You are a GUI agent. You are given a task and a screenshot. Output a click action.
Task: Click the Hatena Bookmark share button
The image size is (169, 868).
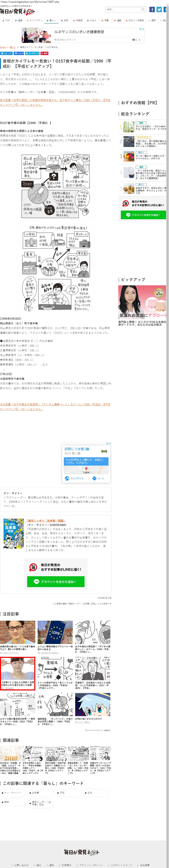32,53
